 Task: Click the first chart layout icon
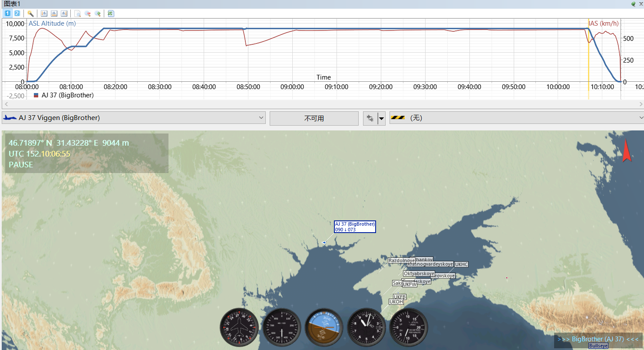44,13
